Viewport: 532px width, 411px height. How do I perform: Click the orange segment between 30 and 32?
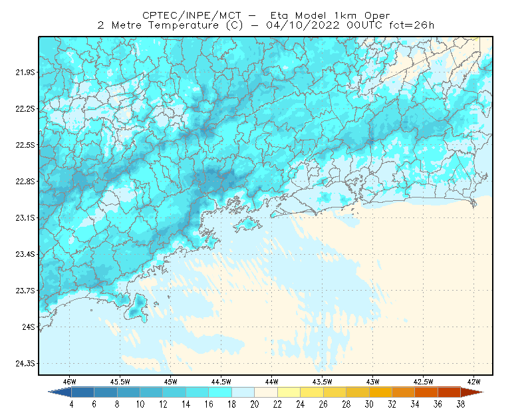click(x=380, y=392)
